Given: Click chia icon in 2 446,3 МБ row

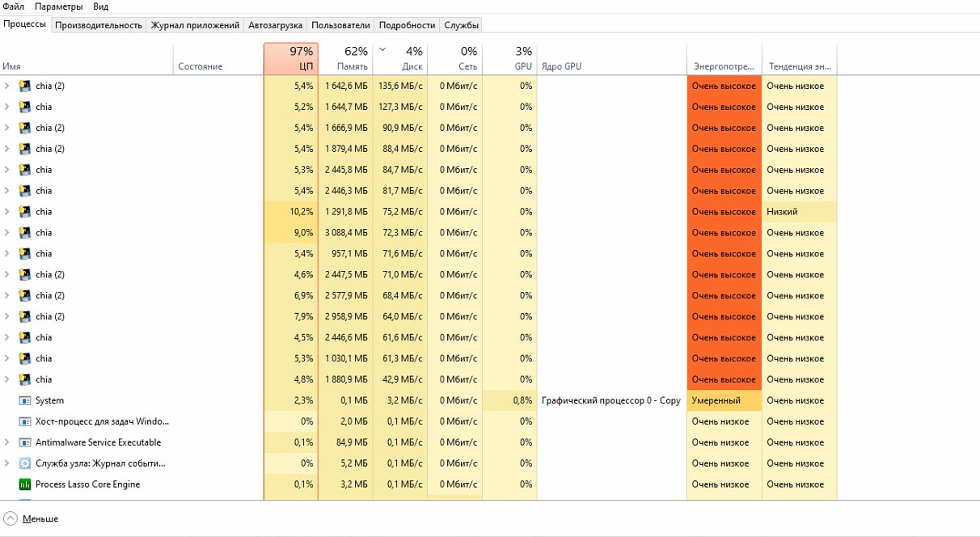Looking at the screenshot, I should [24, 191].
